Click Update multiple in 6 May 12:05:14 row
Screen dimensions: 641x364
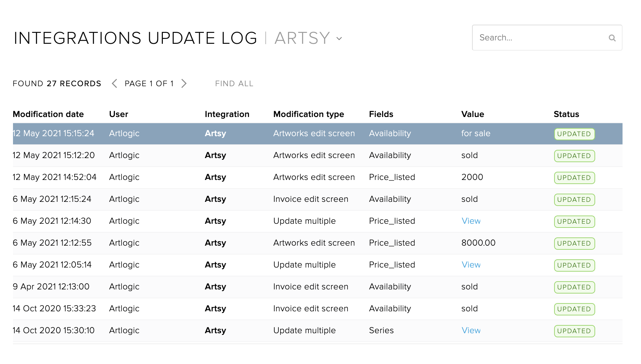coord(304,265)
